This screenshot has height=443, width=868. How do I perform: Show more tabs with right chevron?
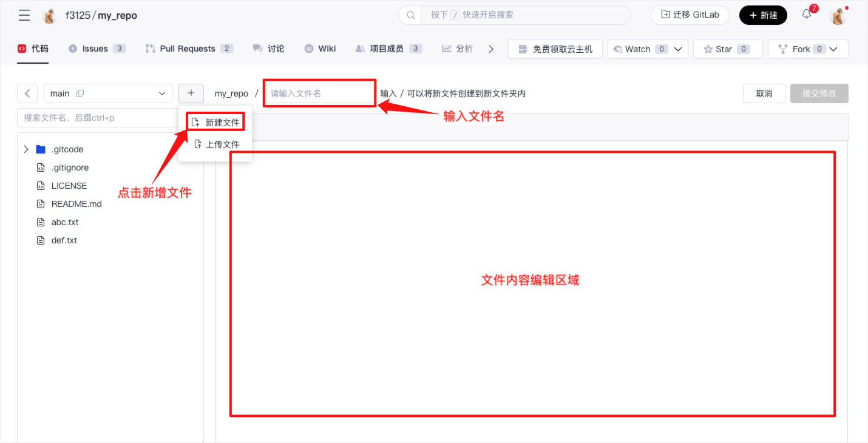tap(491, 49)
